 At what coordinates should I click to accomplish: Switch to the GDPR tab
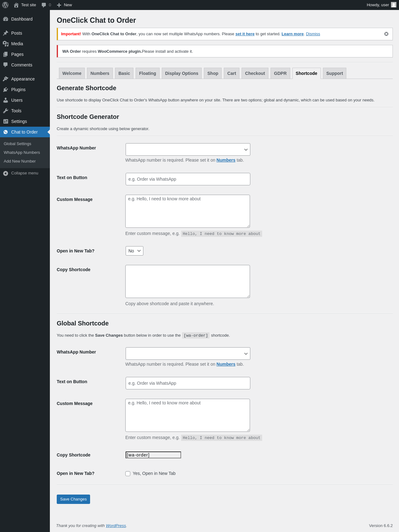280,73
